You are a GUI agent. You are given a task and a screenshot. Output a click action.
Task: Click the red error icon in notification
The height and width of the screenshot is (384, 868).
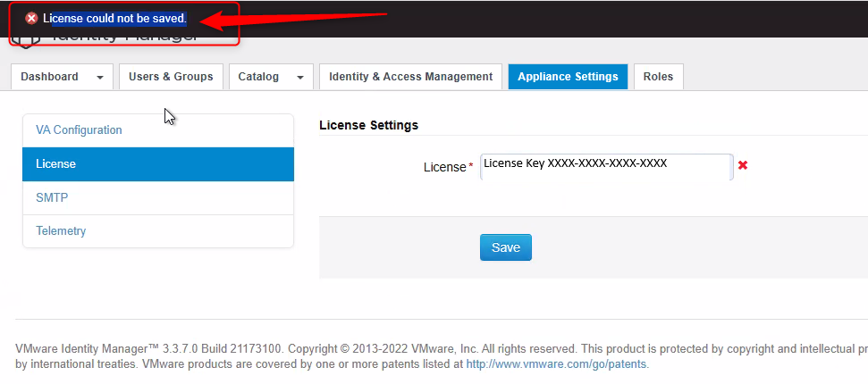31,19
